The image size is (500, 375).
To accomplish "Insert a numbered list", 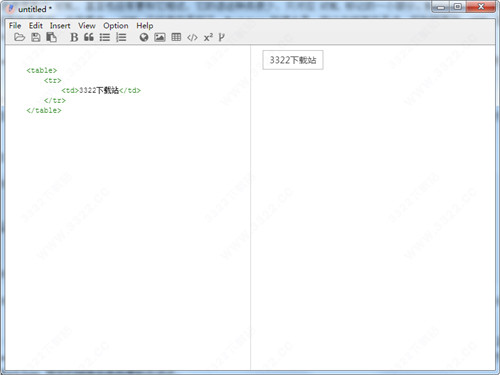I will click(121, 37).
